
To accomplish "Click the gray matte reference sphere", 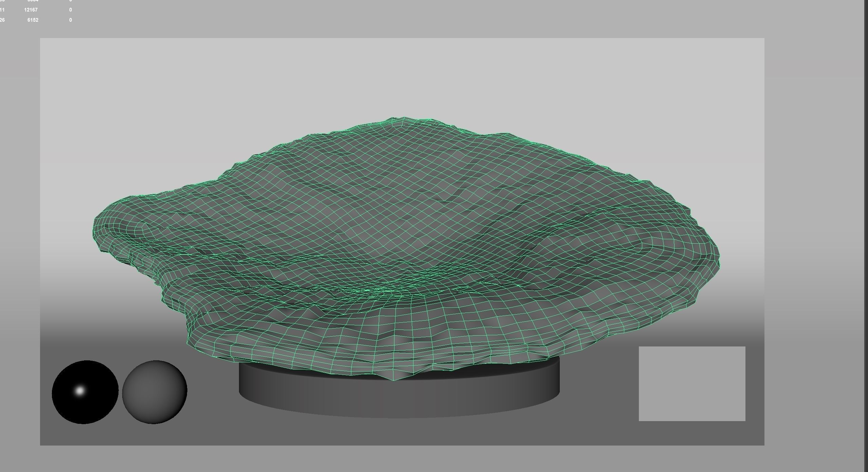I will point(154,392).
